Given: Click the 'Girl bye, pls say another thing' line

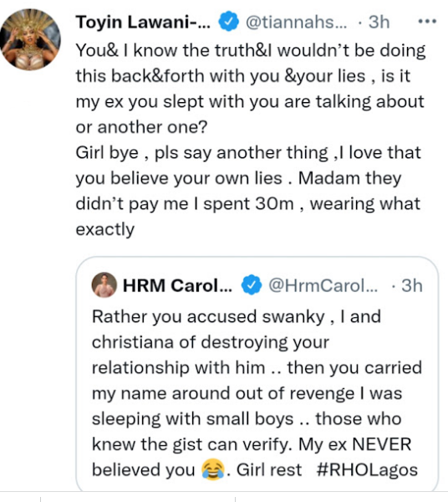Looking at the screenshot, I should click(248, 153).
